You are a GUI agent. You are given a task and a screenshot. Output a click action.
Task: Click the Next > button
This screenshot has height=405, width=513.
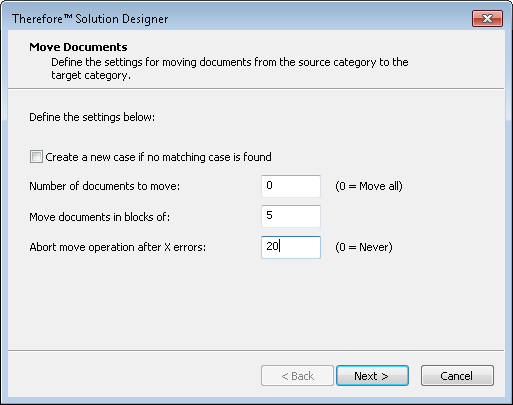coord(372,376)
